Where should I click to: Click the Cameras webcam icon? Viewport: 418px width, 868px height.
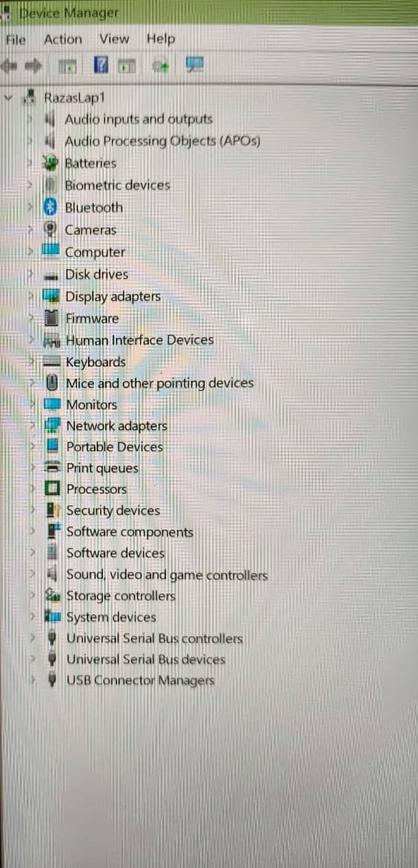(50, 229)
